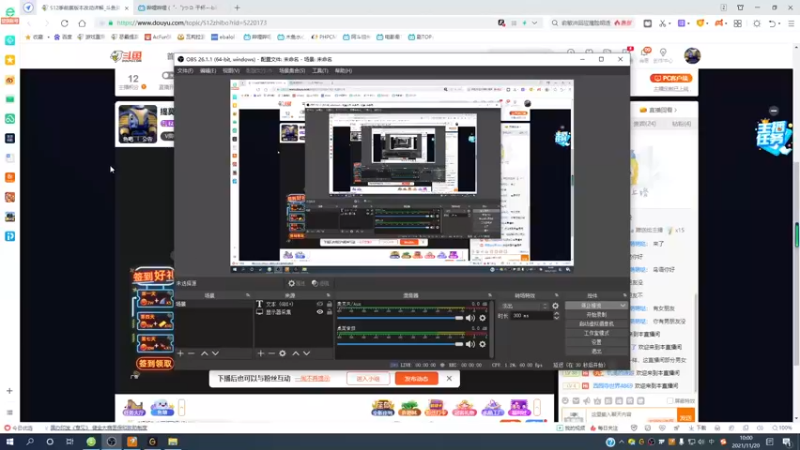
Task: Open the Edit menu in OBS
Action: [208, 71]
